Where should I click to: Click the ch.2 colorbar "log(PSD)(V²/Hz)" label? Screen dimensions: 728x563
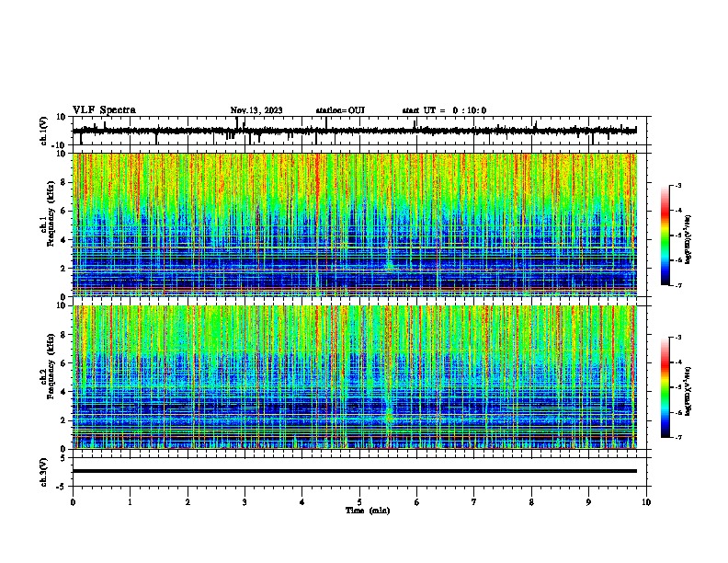coord(688,392)
